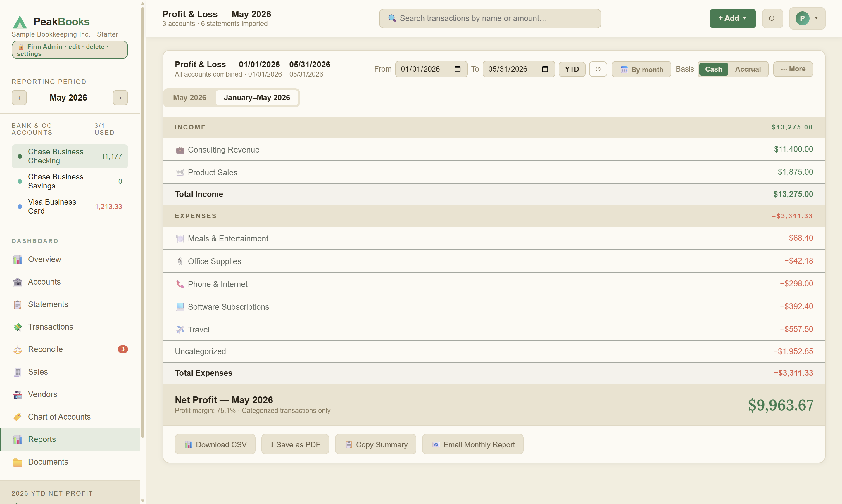Click the Travel amount −$557.50
Image resolution: width=842 pixels, height=504 pixels.
(x=796, y=330)
